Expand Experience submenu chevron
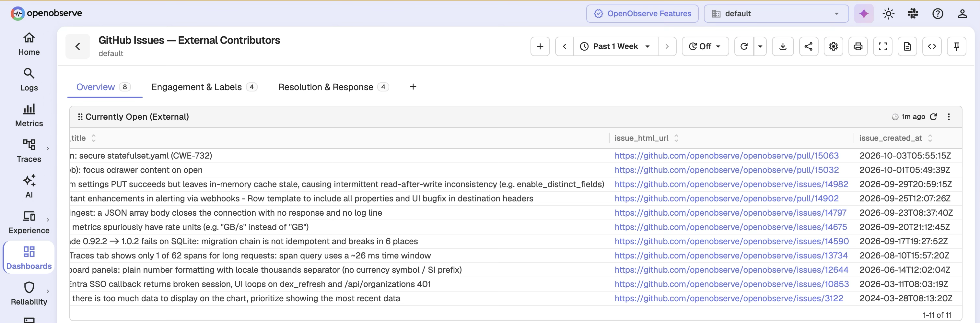 coord(48,220)
